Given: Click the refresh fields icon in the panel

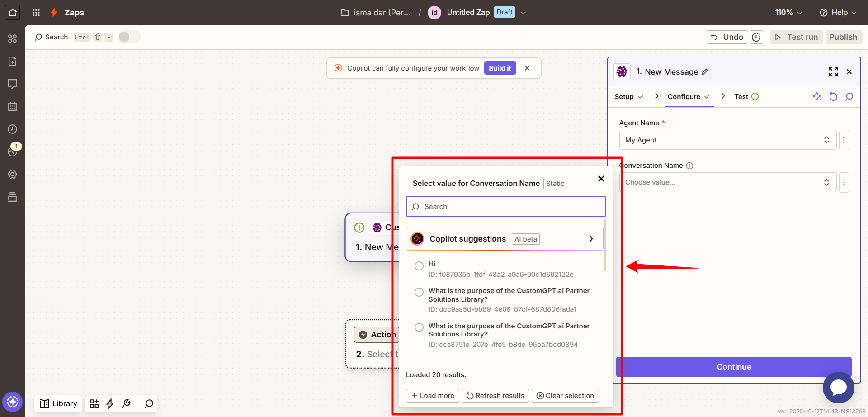Looking at the screenshot, I should point(833,96).
